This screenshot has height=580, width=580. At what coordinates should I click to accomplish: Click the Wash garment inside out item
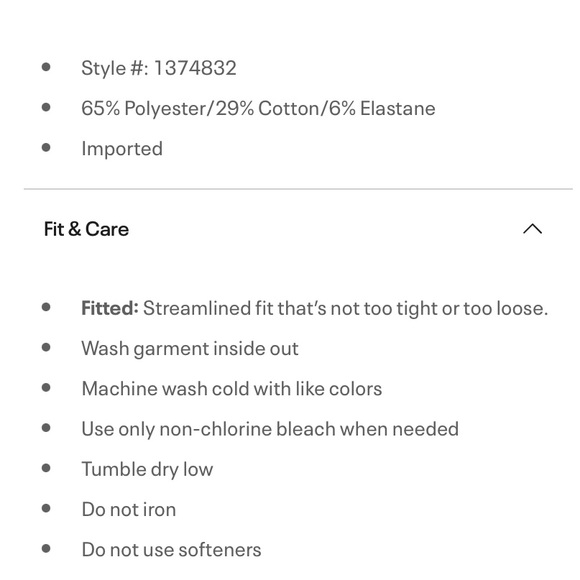point(190,348)
